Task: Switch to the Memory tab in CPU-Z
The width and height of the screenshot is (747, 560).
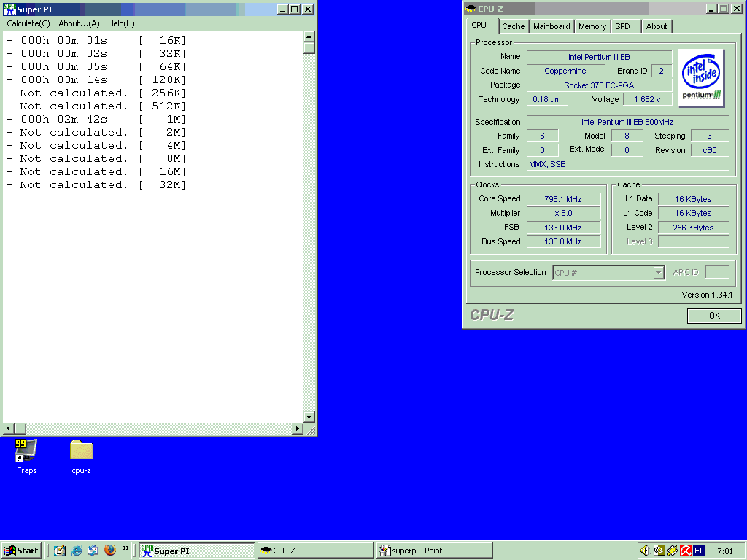Action: [x=592, y=27]
